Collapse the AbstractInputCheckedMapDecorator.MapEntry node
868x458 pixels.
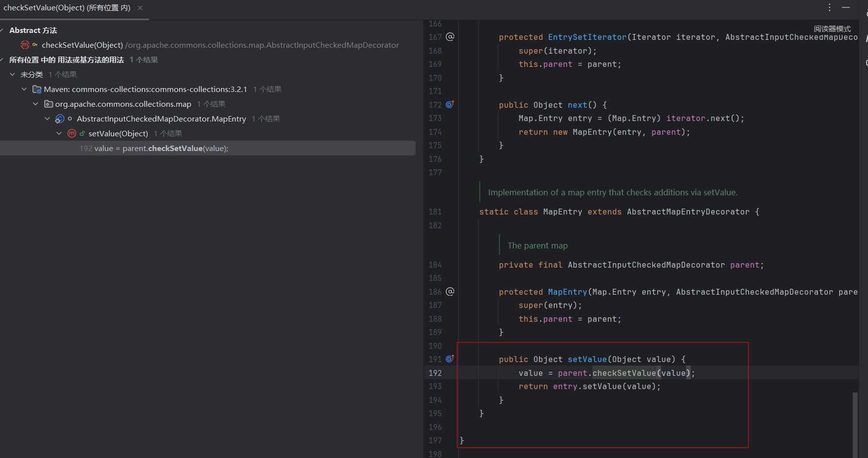point(47,119)
